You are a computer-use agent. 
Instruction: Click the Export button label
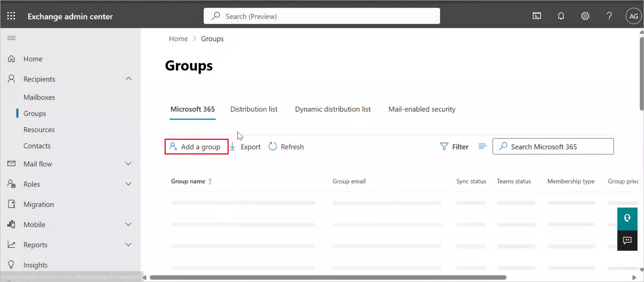(x=250, y=147)
